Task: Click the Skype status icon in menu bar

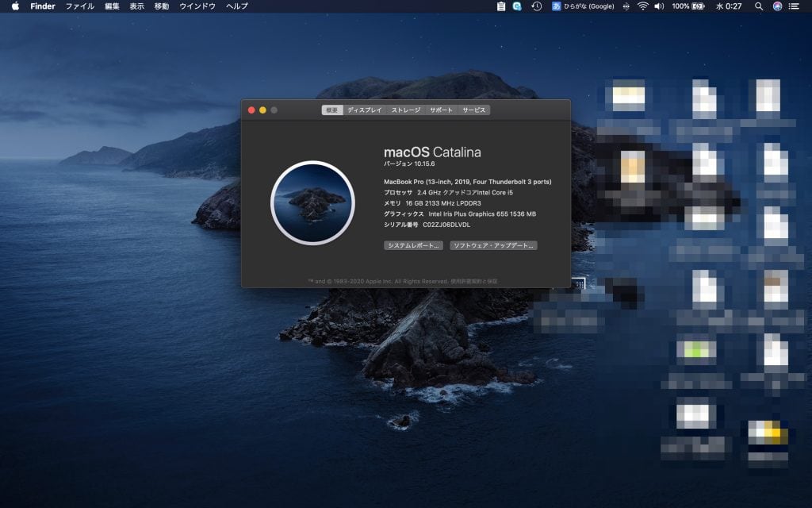Action: coord(517,6)
